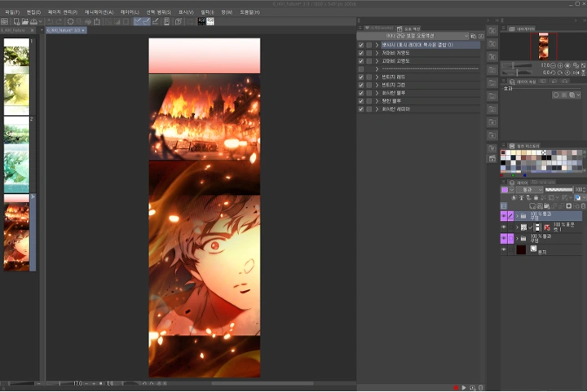
Task: Adjust the layer opacity slider
Action: point(559,190)
